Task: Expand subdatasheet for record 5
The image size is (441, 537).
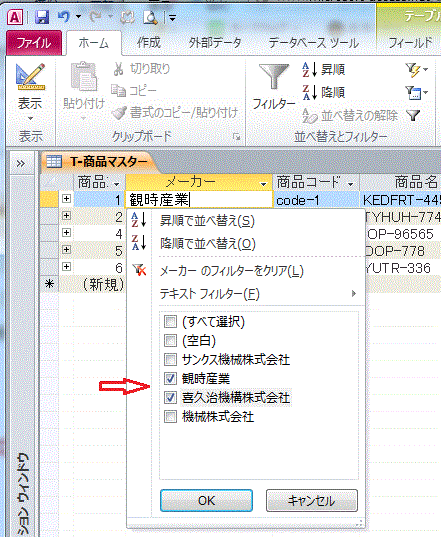Action: point(66,250)
